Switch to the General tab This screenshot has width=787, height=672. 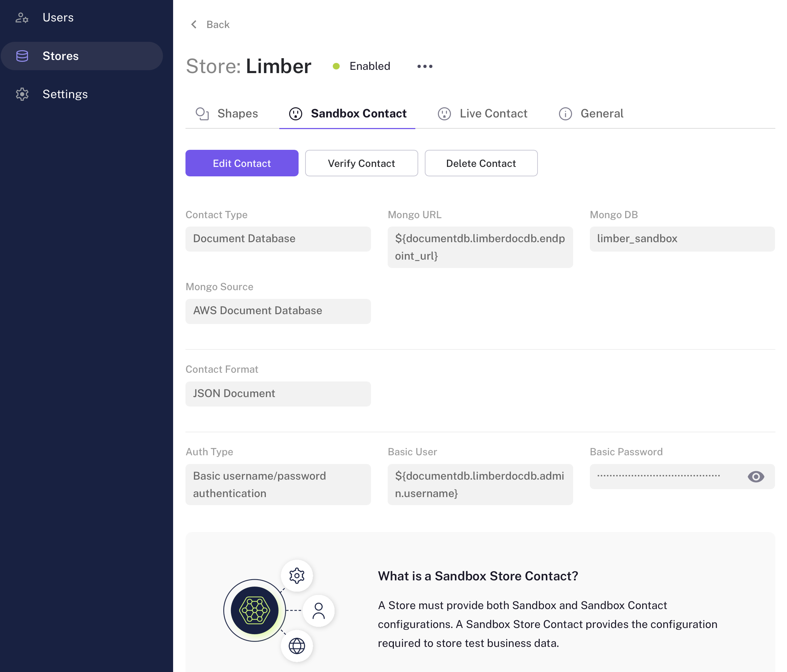(x=591, y=113)
